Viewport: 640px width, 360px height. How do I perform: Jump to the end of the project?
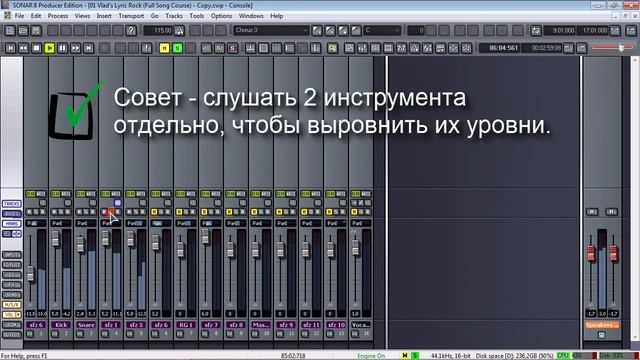tap(89, 48)
